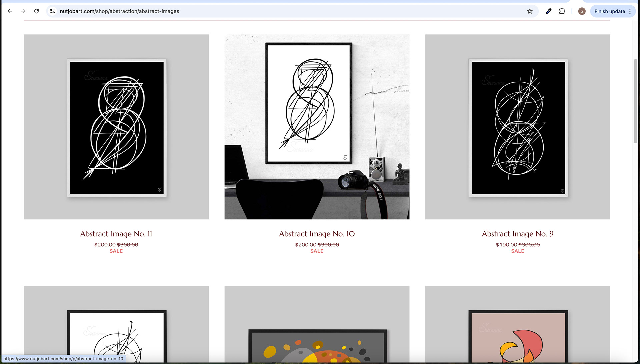The height and width of the screenshot is (364, 640).
Task: Click SALE label under Abstract Image No. 11
Action: click(116, 251)
